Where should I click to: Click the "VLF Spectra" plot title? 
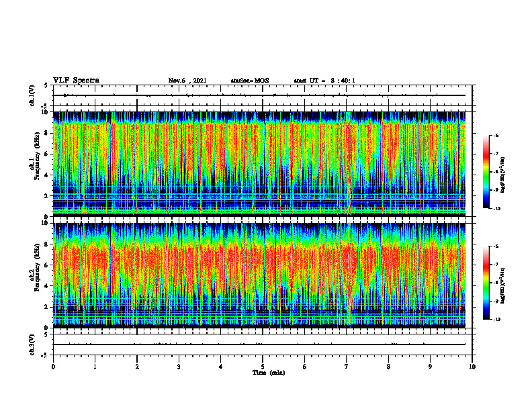click(x=76, y=81)
